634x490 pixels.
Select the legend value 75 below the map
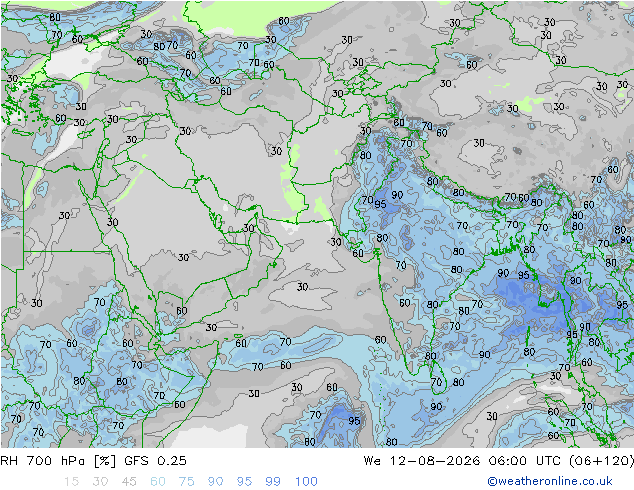tap(186, 482)
